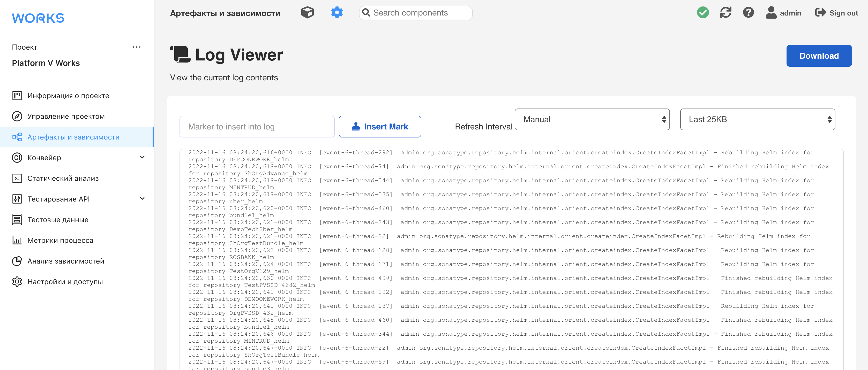Open Информация о проекте menu item
The height and width of the screenshot is (370, 868).
point(68,96)
